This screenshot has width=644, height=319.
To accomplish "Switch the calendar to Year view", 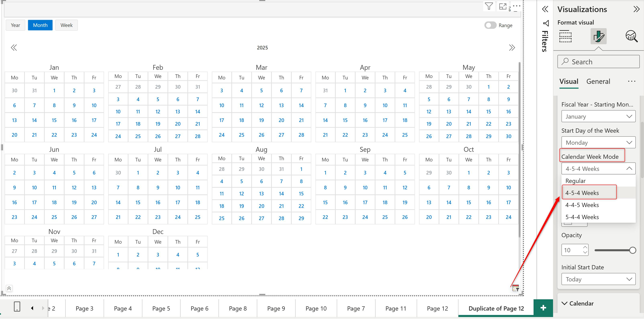I will coord(15,25).
